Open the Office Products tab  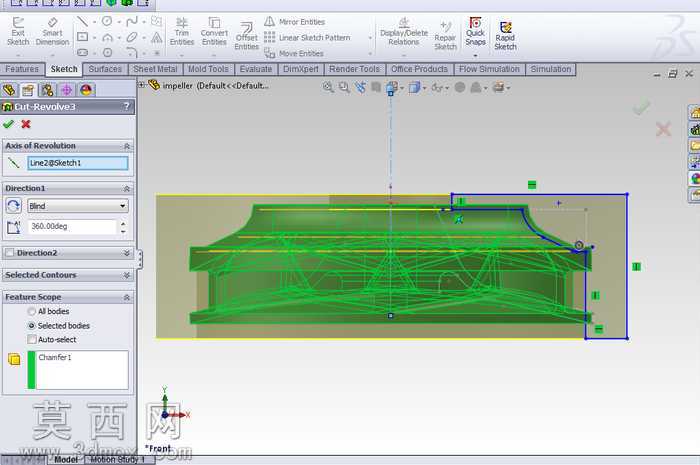coord(419,69)
